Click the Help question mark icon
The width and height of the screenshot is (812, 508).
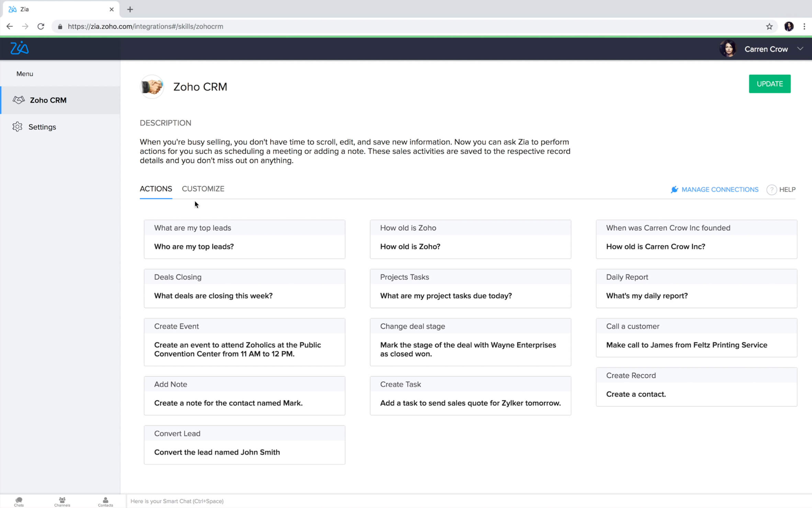coord(771,190)
